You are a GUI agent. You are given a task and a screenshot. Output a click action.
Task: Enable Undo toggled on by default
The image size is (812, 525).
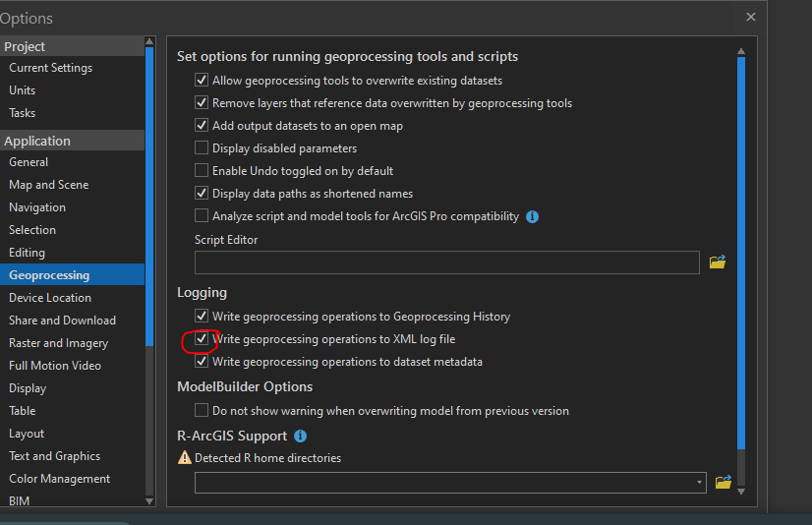[x=202, y=171]
